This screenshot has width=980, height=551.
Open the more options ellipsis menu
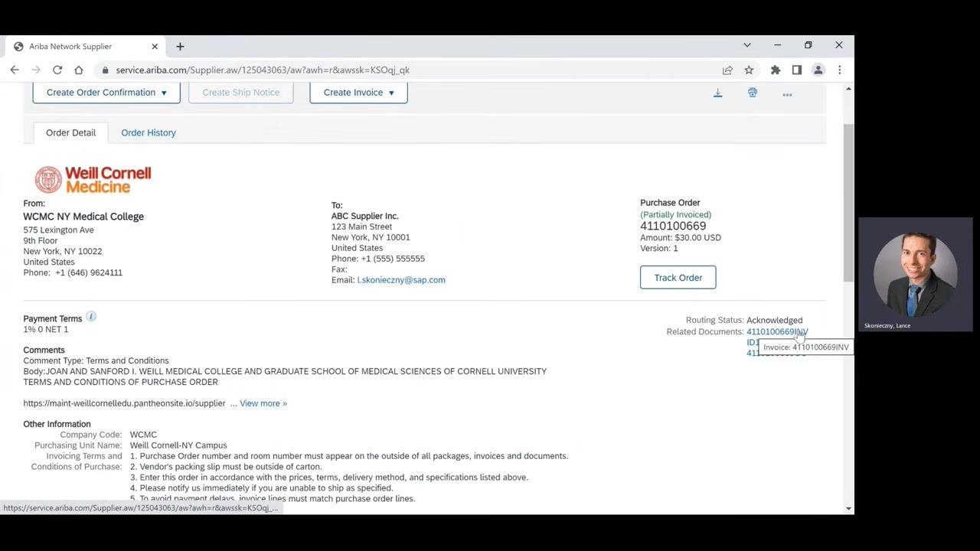click(x=787, y=94)
